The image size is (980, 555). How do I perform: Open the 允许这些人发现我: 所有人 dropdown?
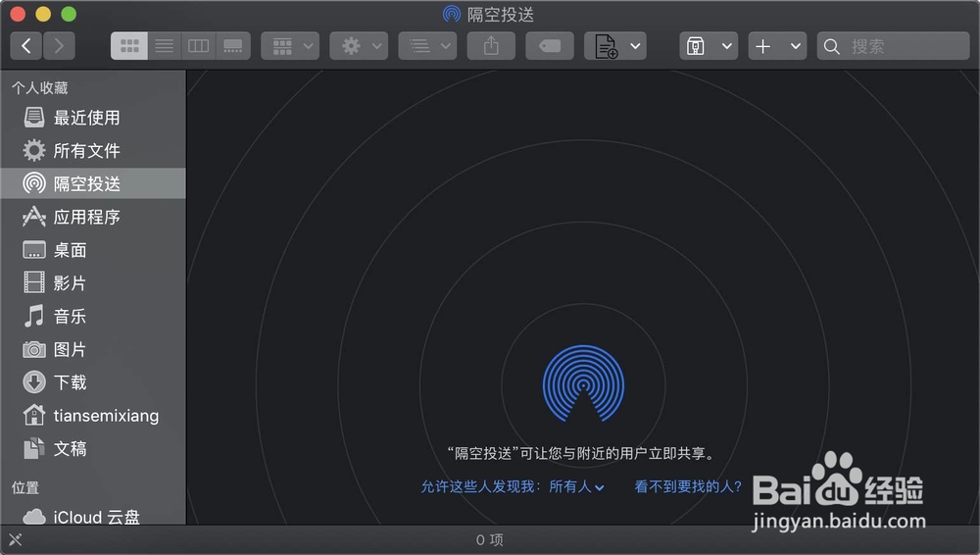coord(513,486)
